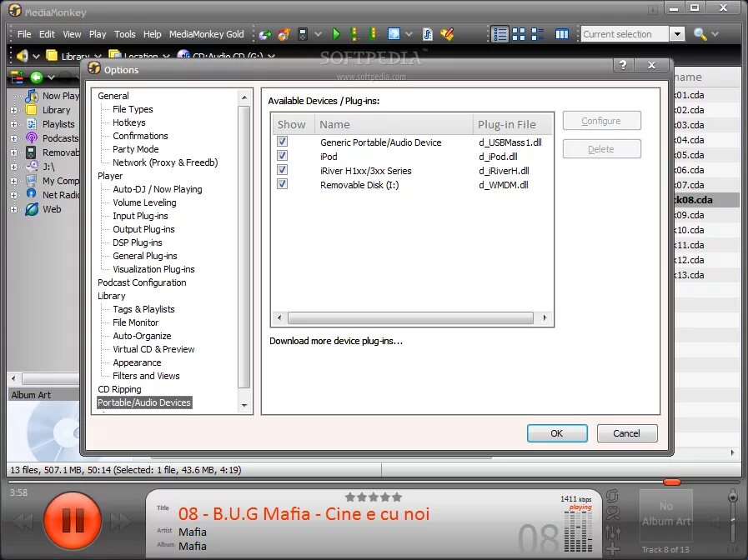The width and height of the screenshot is (748, 560).
Task: Click the Plug-in File column header
Action: click(x=512, y=124)
